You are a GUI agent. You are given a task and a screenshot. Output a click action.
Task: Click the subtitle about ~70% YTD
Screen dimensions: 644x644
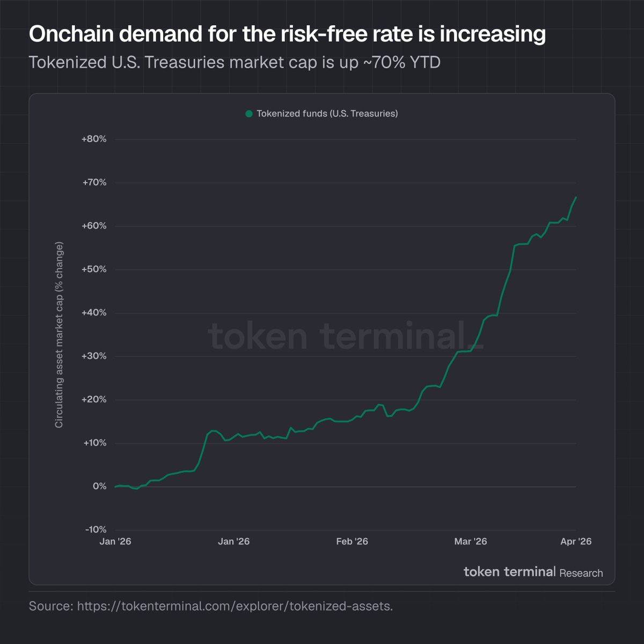click(x=235, y=63)
